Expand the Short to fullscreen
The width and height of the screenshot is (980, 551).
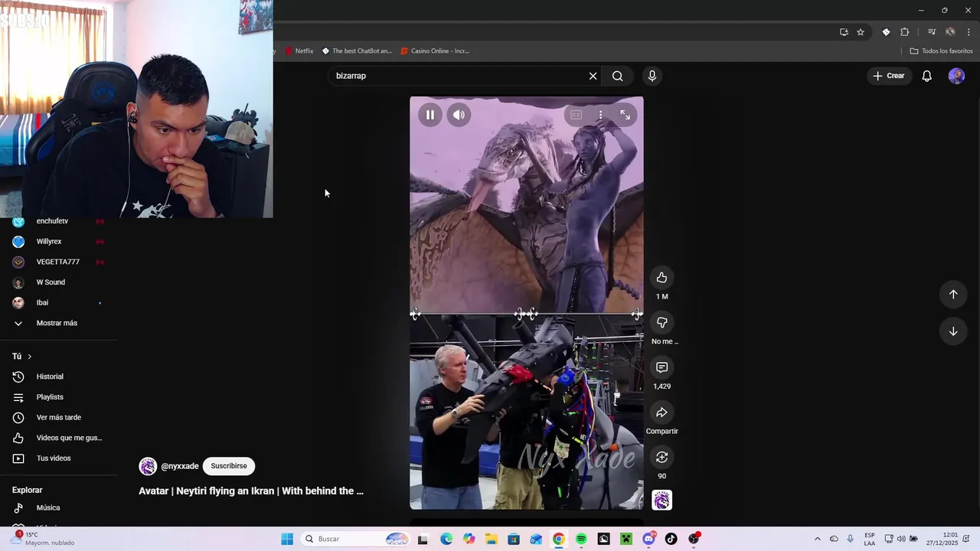(625, 115)
